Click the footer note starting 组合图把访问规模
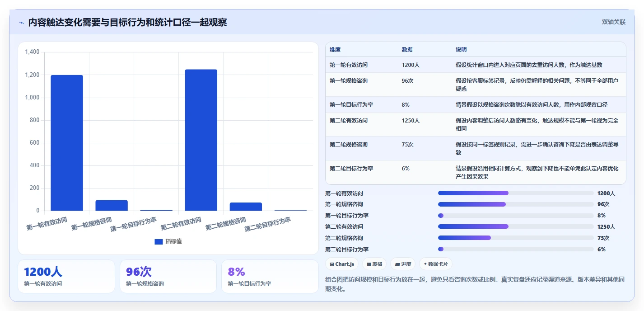The image size is (644, 311). click(475, 284)
